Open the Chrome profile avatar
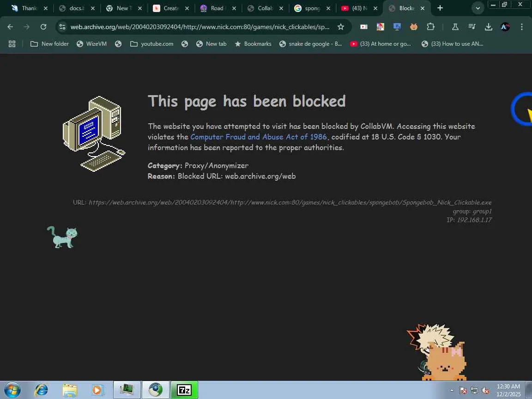This screenshot has height=399, width=532. (505, 27)
